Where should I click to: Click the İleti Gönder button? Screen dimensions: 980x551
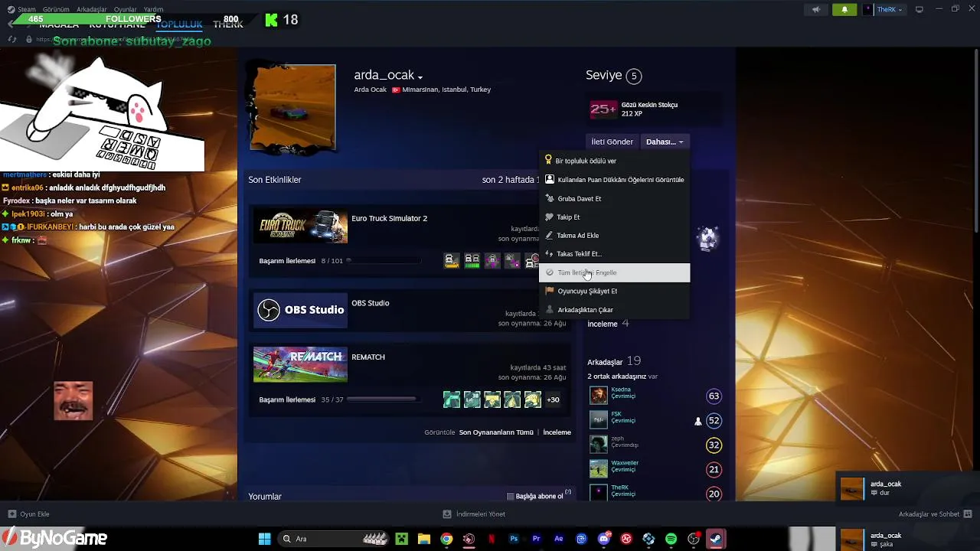(612, 142)
